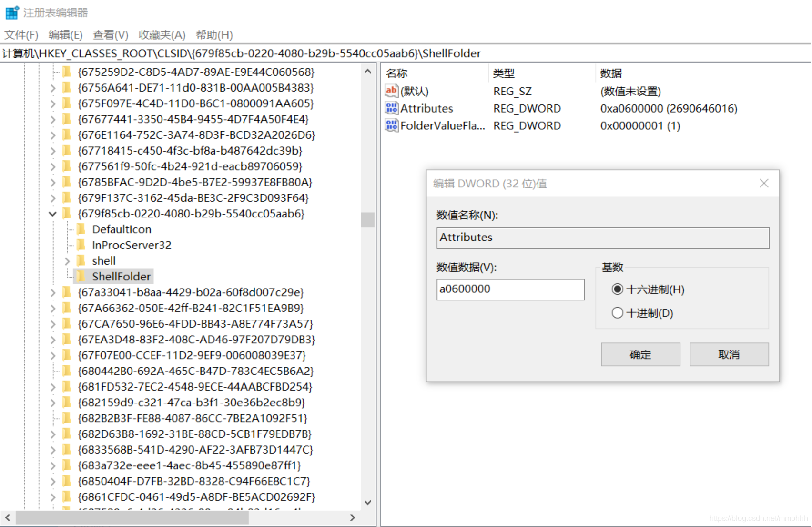Select the DefaultIcon tree key
812x527 pixels.
[x=122, y=229]
